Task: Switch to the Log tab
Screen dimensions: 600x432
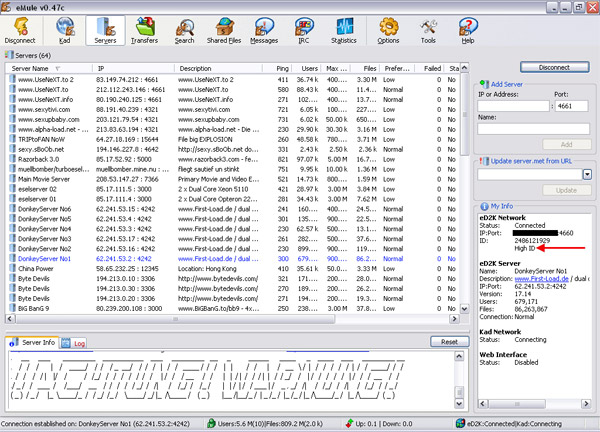Action: point(78,342)
